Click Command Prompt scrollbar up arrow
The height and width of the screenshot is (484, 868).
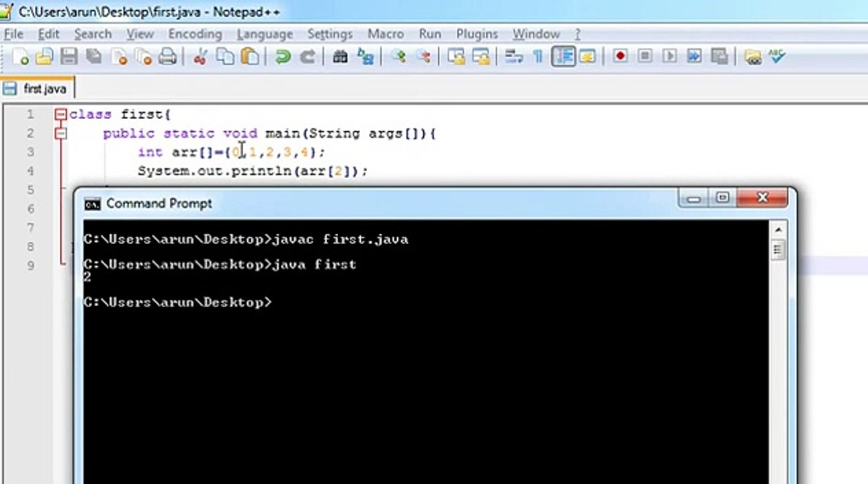click(778, 230)
